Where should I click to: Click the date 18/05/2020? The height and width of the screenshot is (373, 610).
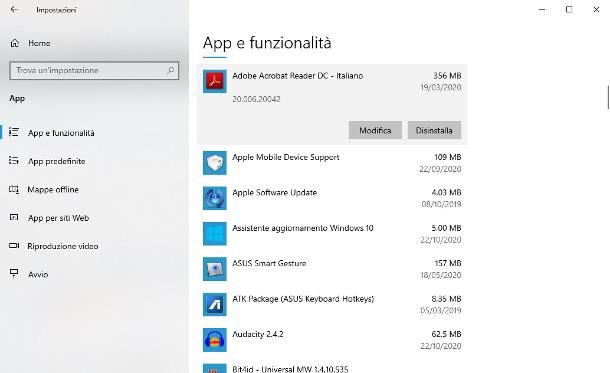point(441,275)
